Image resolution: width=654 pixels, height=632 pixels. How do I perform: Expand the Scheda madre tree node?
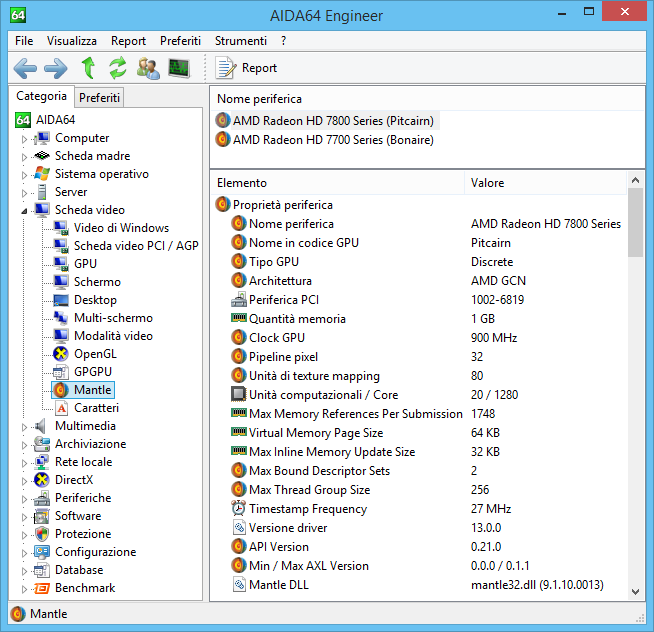click(x=24, y=157)
